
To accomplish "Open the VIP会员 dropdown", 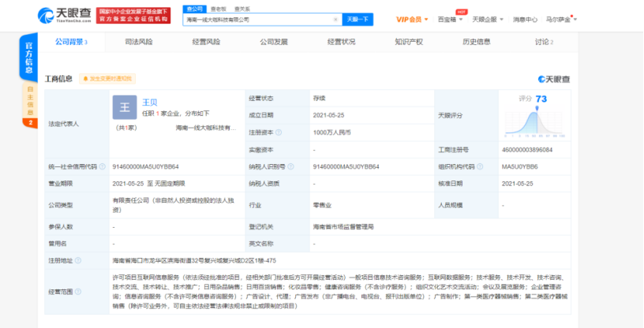I will [412, 19].
